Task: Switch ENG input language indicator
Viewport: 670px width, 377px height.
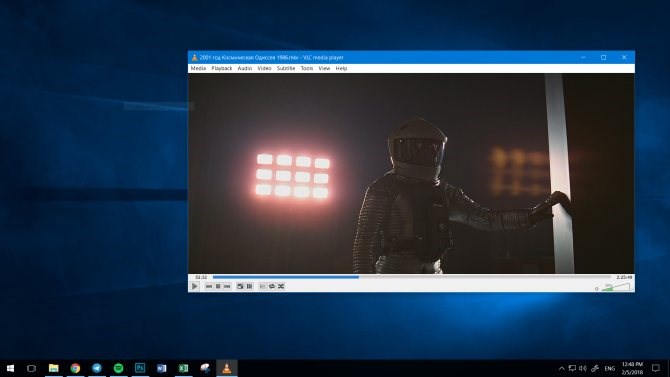Action: [610, 368]
